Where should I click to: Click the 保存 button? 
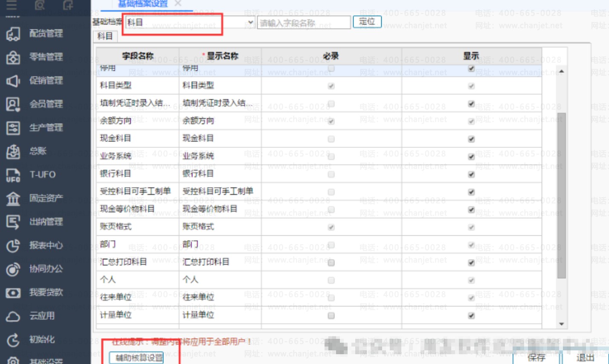coord(536,357)
